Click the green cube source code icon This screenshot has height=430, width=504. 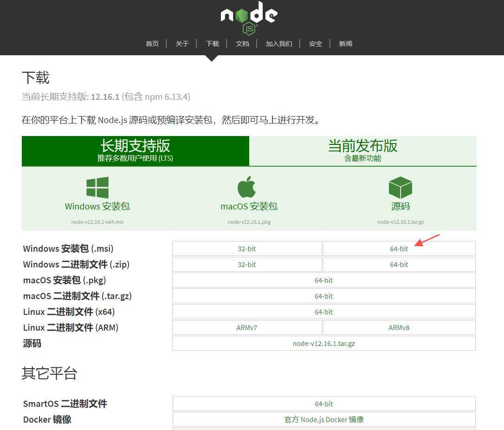(x=400, y=187)
